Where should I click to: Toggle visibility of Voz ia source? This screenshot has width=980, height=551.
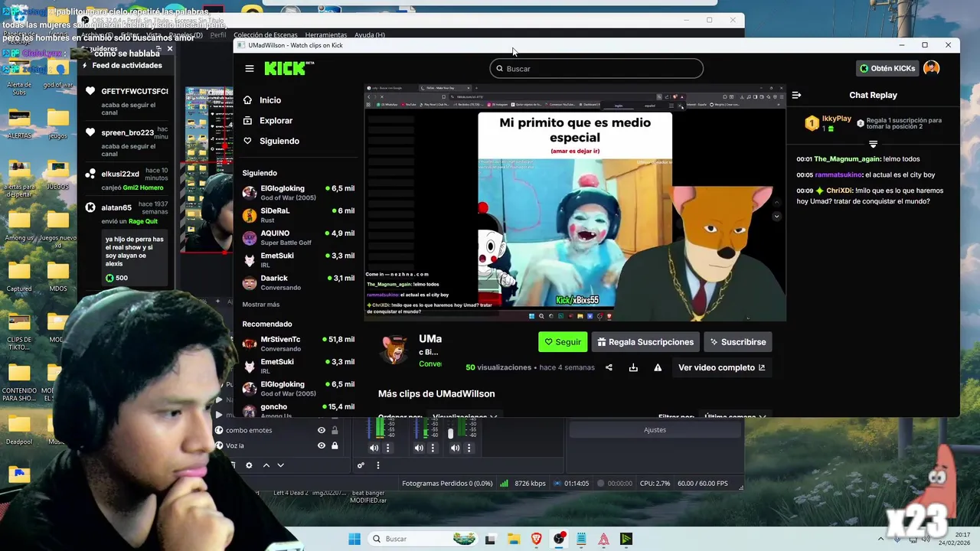[x=322, y=445]
